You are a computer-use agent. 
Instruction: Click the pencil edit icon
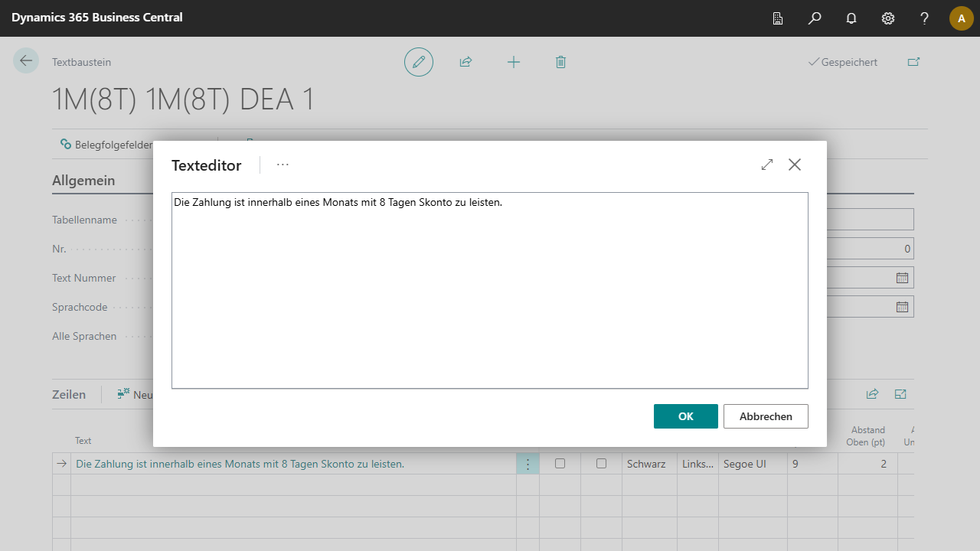[x=419, y=62]
